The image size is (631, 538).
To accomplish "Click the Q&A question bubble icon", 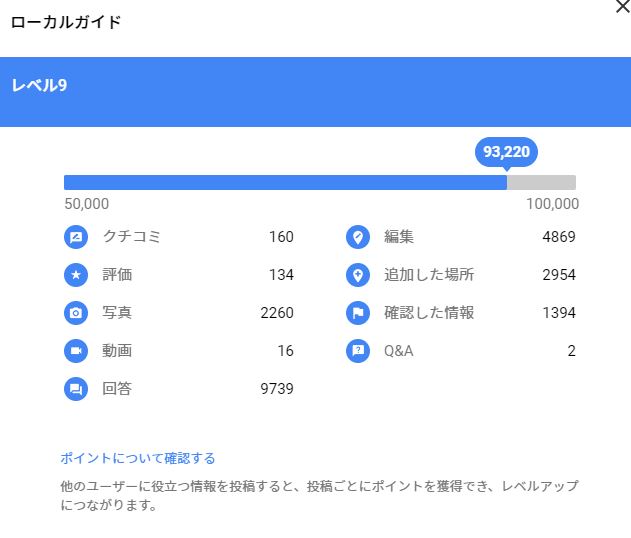I will point(357,351).
